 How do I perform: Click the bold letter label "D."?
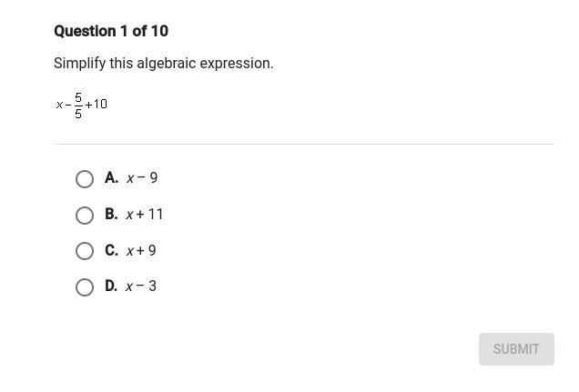pos(111,286)
